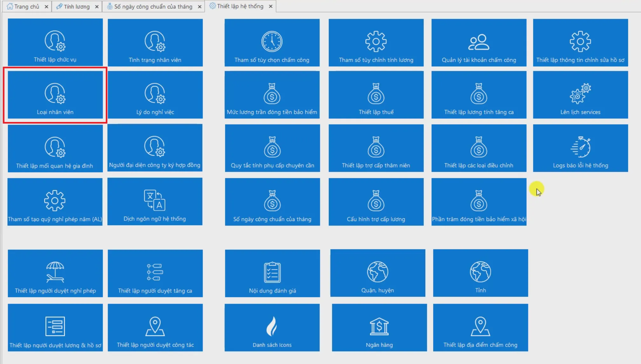The height and width of the screenshot is (364, 641).
Task: Open Quản lý tài khoản chấm công tile
Action: pos(479,43)
